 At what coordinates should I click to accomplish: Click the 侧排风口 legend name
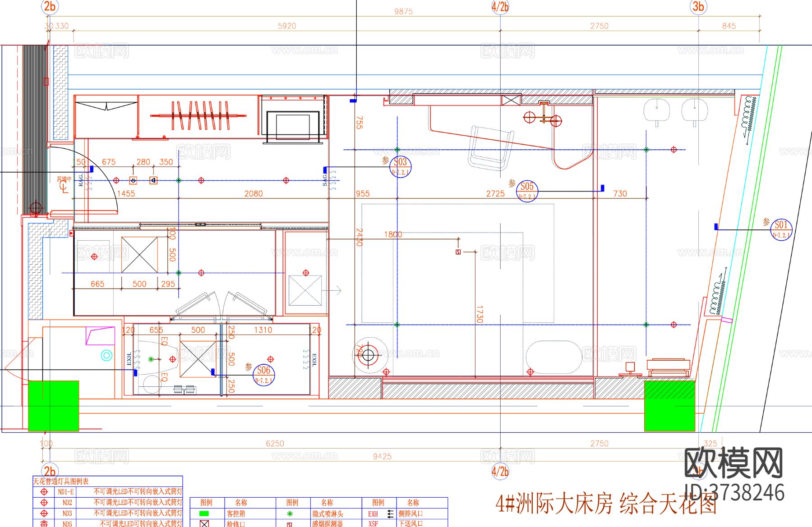411,513
